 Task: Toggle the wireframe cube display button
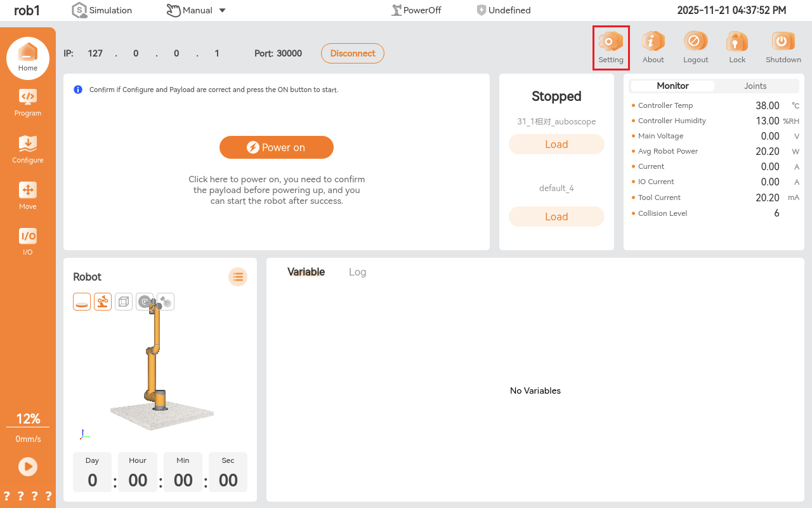click(124, 302)
